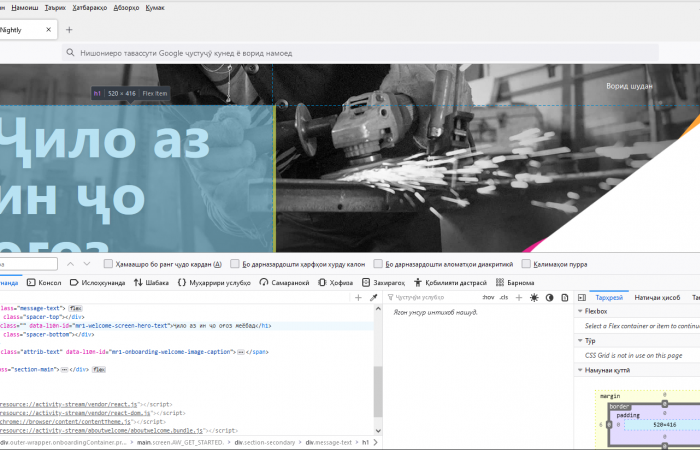Screen dimensions: 700x450
Task: Add a new CSS rule with the plus icon
Action: click(x=519, y=297)
